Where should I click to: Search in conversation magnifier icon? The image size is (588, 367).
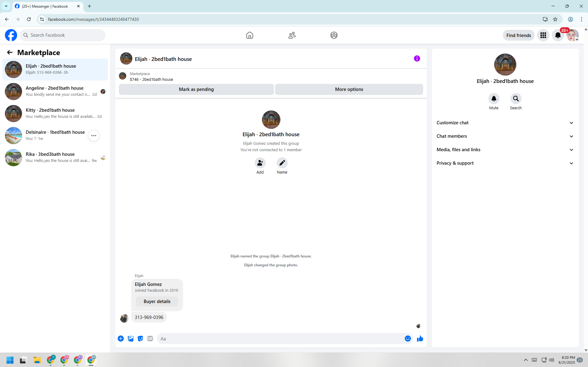(516, 99)
